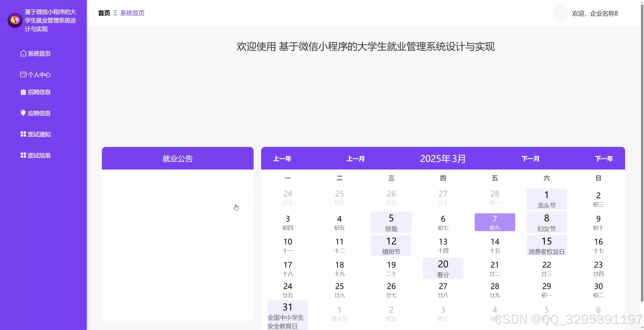This screenshot has height=330, width=644.
Task: Click the 春分 date on March 20
Action: (x=443, y=268)
